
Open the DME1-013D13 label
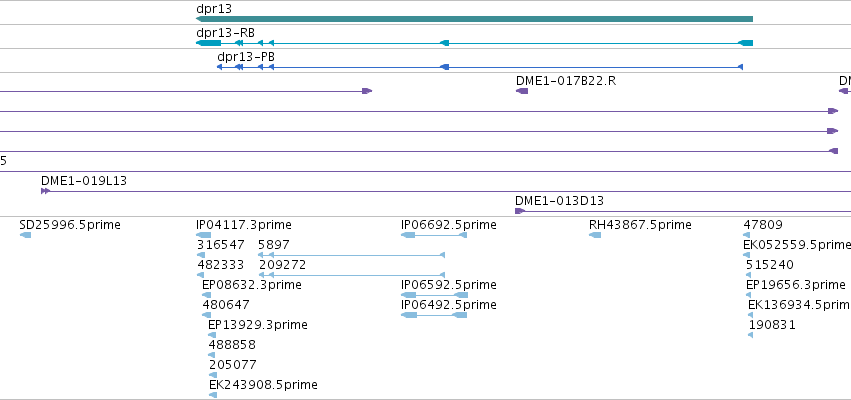coord(560,201)
